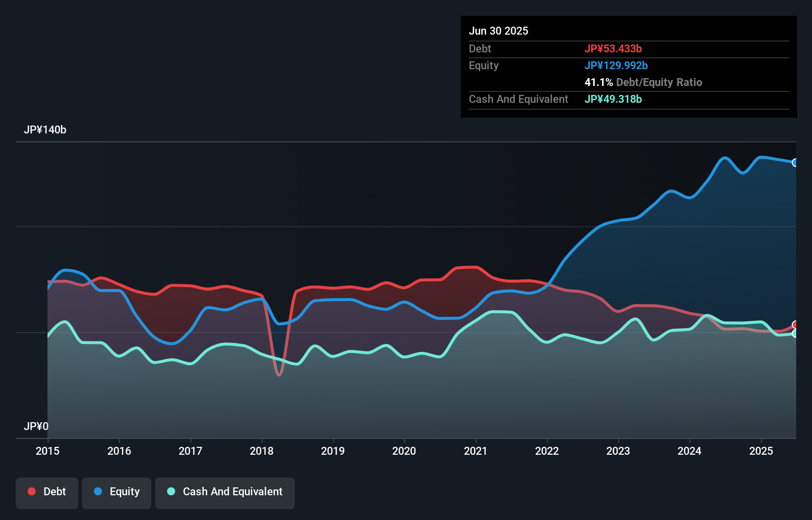Select the red Debt endpoint marker on the chart
Image resolution: width=812 pixels, height=520 pixels.
click(x=795, y=325)
